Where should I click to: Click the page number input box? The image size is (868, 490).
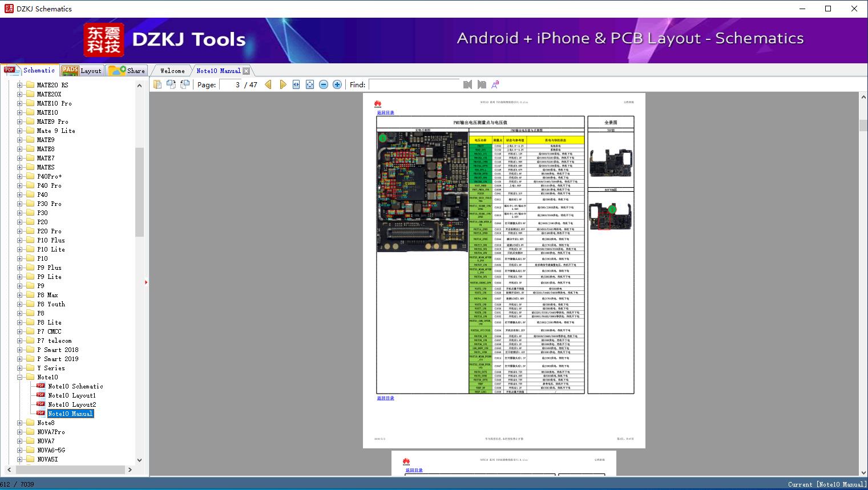[231, 84]
